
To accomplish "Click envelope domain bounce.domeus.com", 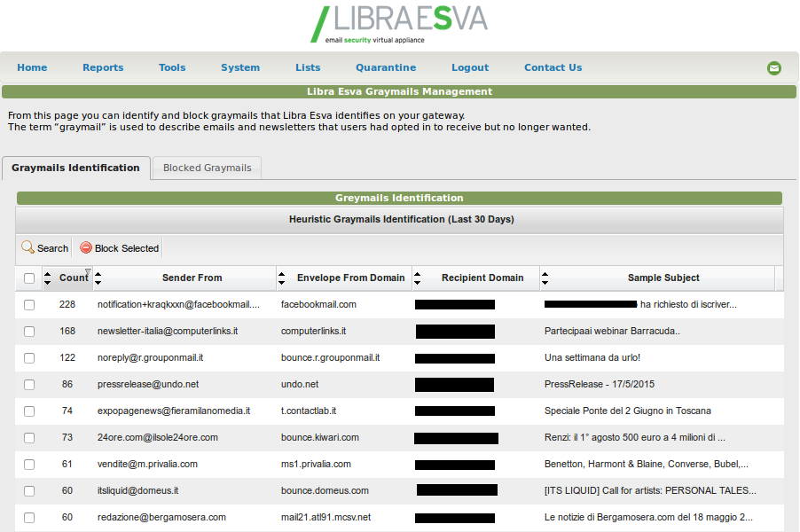I will [325, 490].
